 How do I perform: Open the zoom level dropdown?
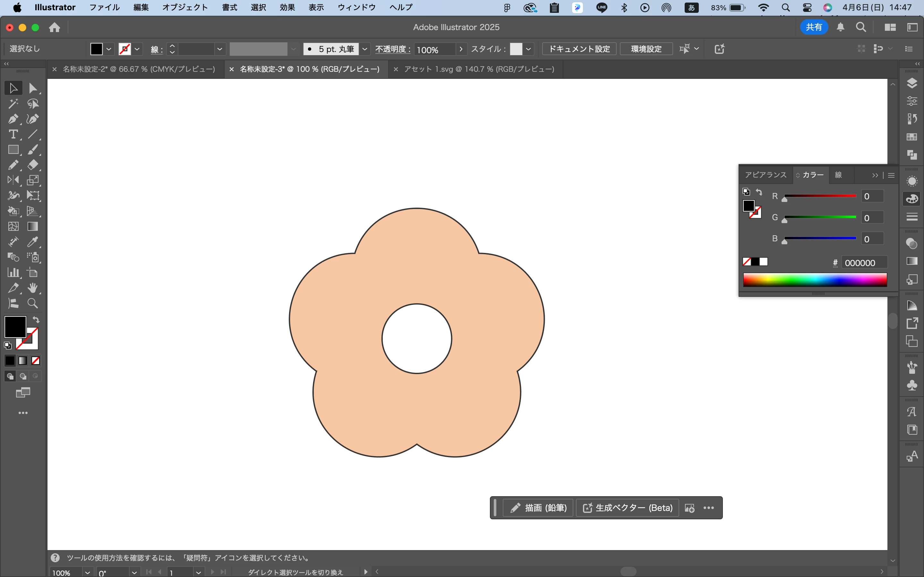88,573
